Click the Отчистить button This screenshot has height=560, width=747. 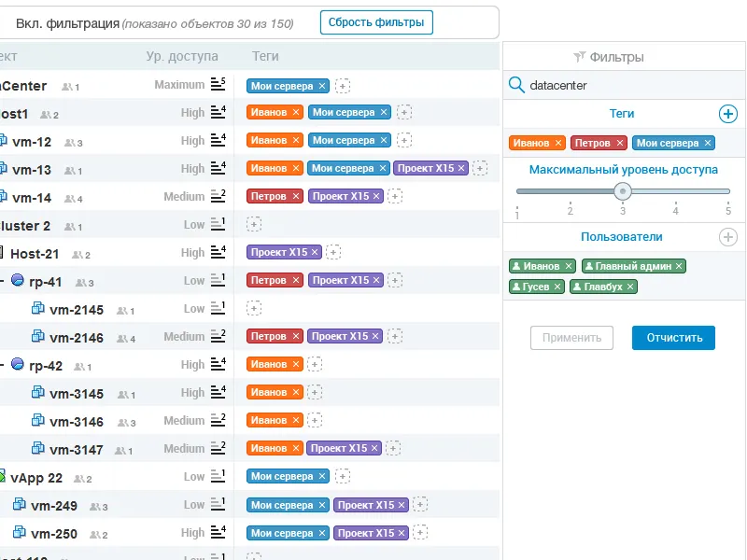[673, 338]
